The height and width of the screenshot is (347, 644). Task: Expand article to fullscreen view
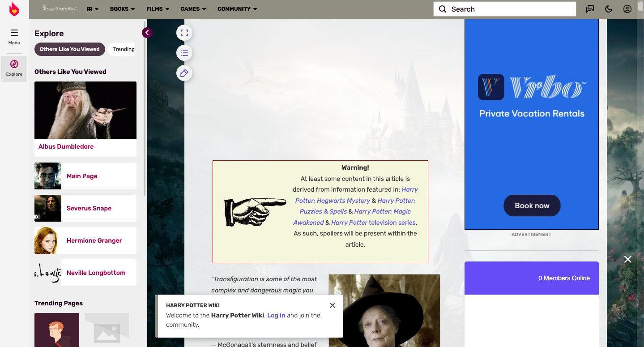click(x=184, y=33)
